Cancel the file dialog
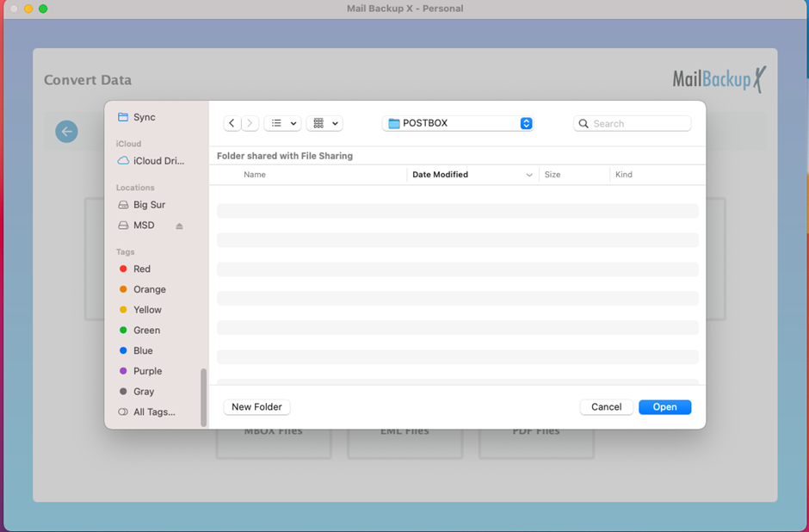The height and width of the screenshot is (532, 809). pos(606,407)
